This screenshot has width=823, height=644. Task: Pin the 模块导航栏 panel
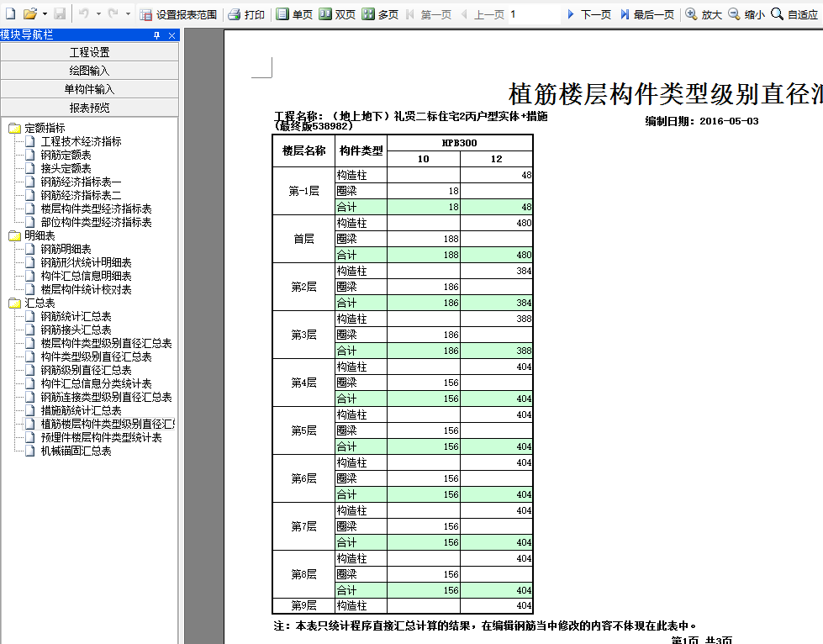coord(156,35)
